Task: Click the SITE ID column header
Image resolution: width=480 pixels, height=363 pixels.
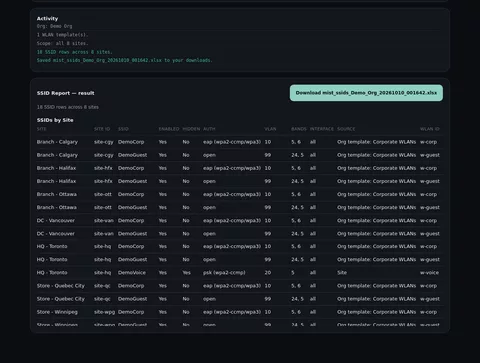Action: tap(102, 129)
